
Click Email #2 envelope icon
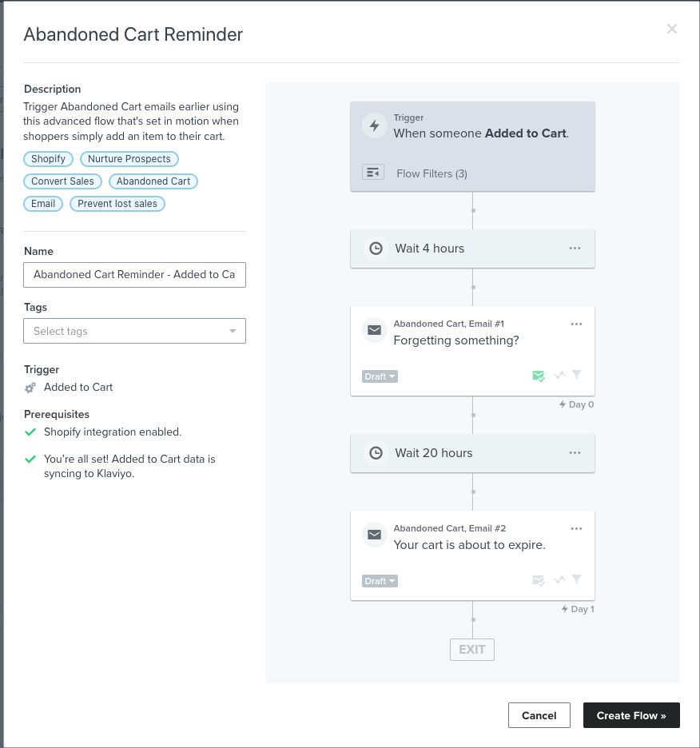pos(375,535)
